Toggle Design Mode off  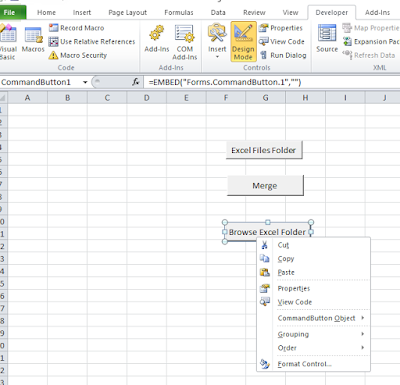(x=243, y=42)
